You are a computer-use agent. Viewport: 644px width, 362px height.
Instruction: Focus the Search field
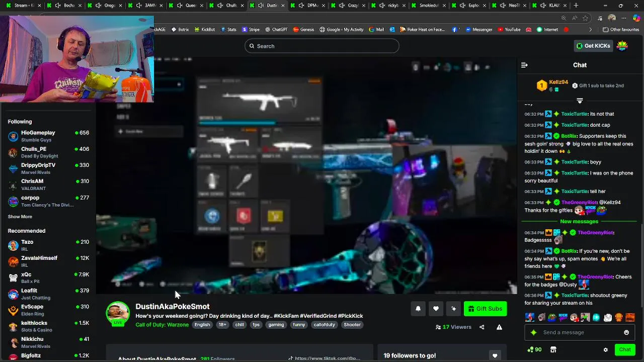[322, 46]
